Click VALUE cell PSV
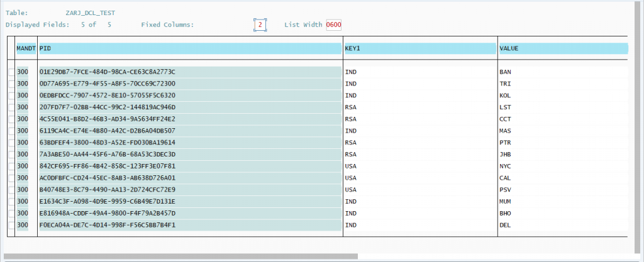 pos(563,190)
